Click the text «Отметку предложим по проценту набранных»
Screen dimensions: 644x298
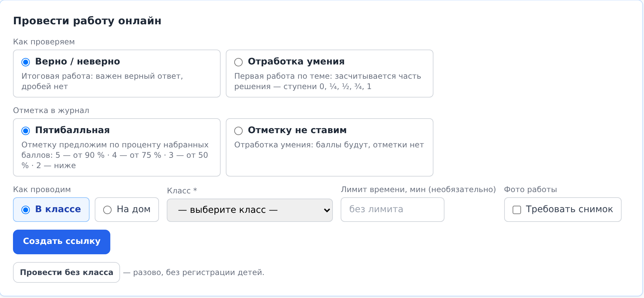(115, 145)
